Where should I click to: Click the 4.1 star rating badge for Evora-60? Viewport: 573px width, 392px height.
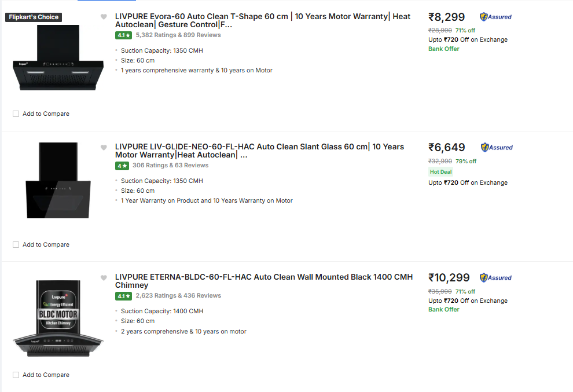pyautogui.click(x=123, y=35)
